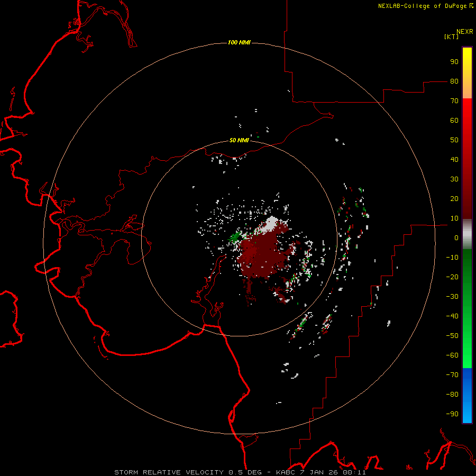
Task: Click the -60 scale value
Action: click(452, 355)
